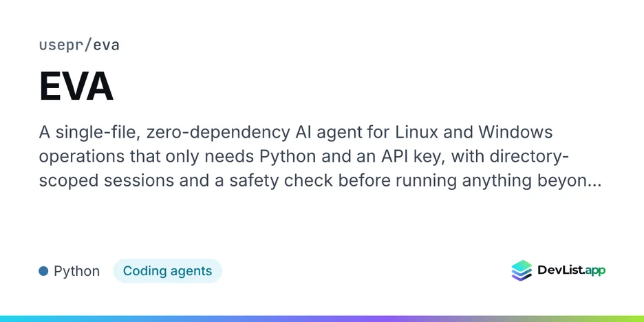
Task: Click the Python language label
Action: click(x=77, y=272)
